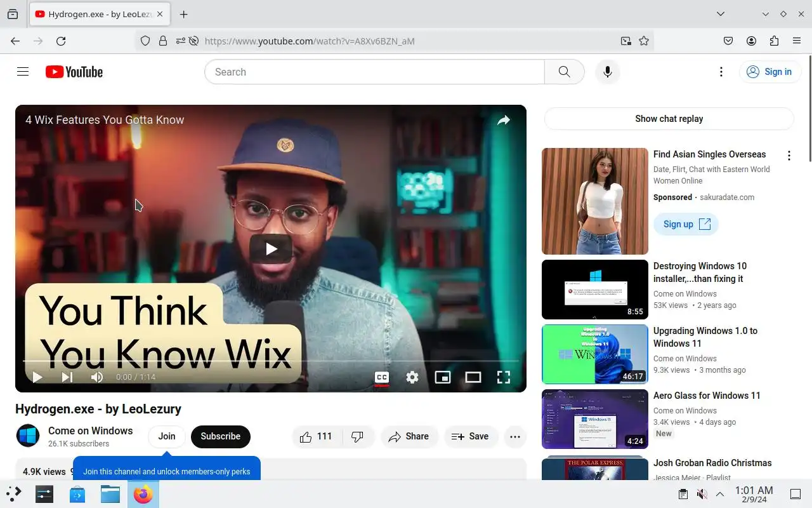Open picture-in-picture icon in address bar
Viewport: 812px width, 508px height.
pyautogui.click(x=626, y=41)
